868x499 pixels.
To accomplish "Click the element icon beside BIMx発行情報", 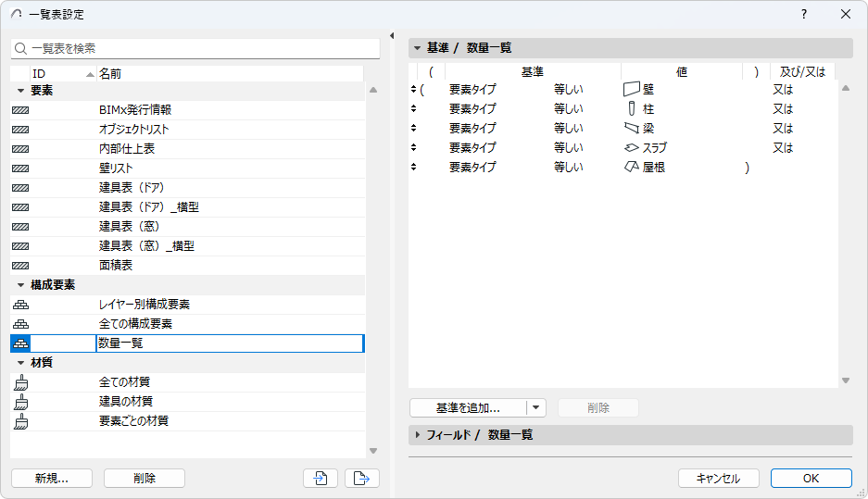I will click(20, 110).
